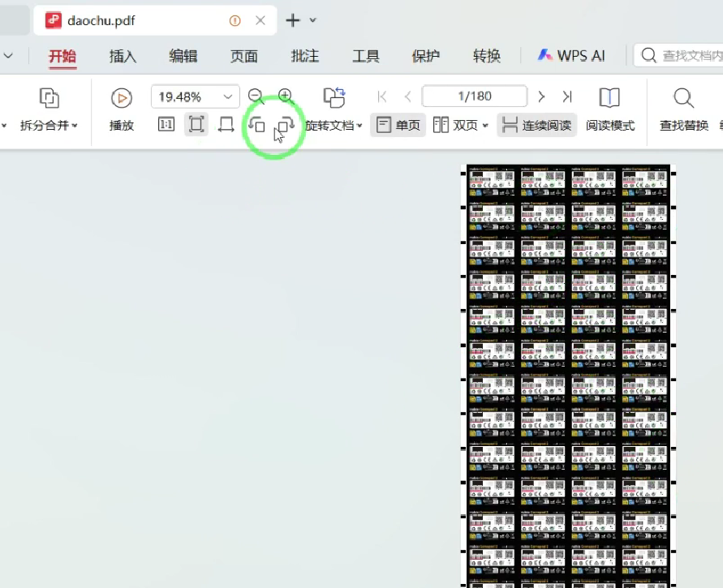The image size is (723, 588).
Task: Expand the Rotate Document dropdown arrow
Action: click(359, 126)
